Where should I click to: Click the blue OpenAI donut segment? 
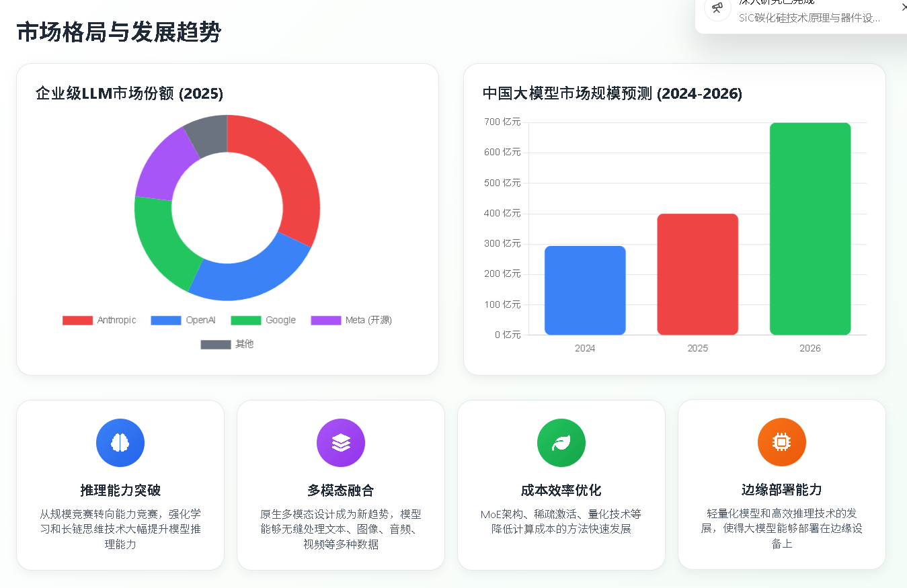pos(252,277)
